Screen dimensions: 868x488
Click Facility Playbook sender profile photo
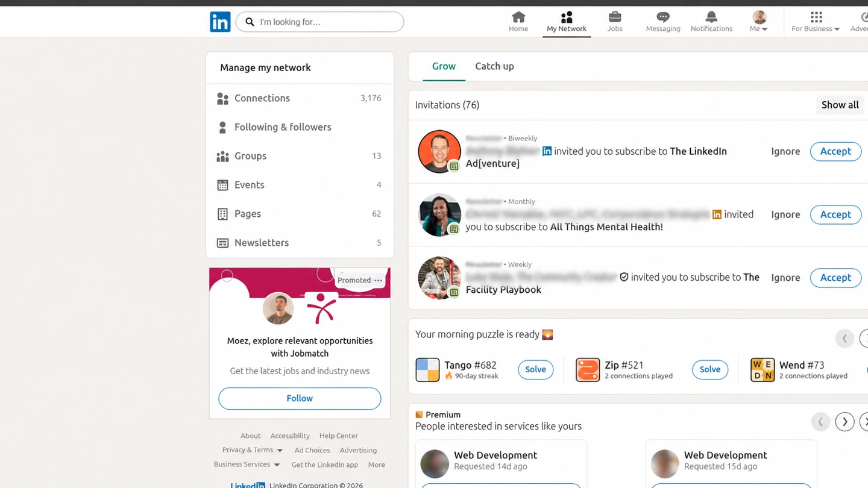439,278
